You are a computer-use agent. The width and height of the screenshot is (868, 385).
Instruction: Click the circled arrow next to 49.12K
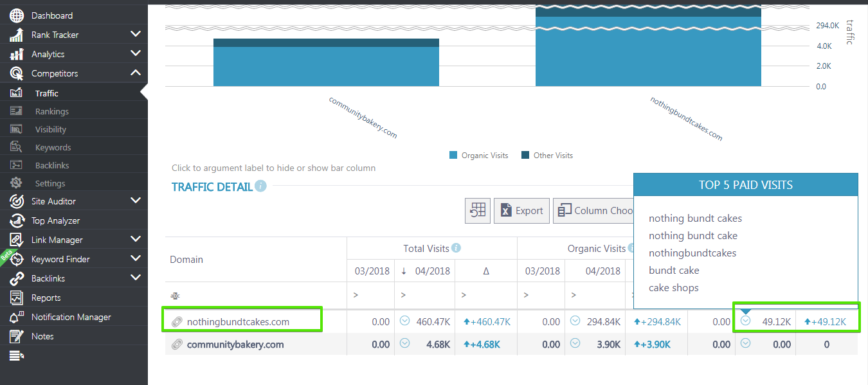pos(745,321)
